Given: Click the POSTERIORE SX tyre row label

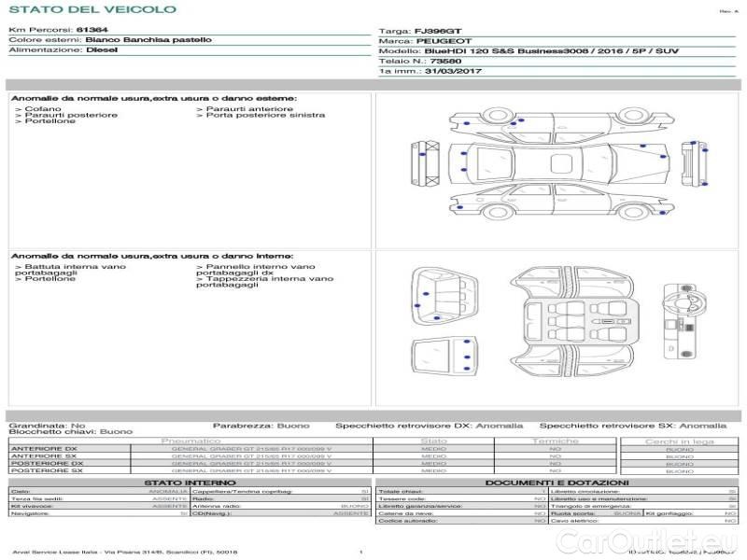Looking at the screenshot, I should (x=47, y=470).
